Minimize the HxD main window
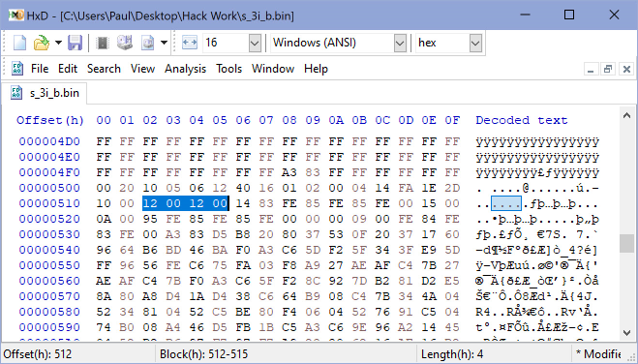 (x=526, y=15)
